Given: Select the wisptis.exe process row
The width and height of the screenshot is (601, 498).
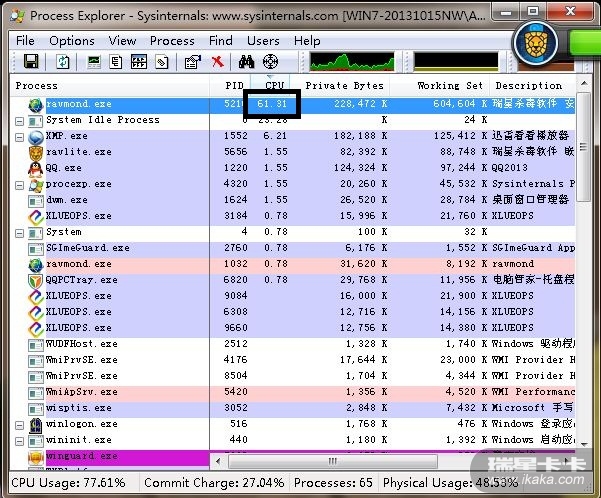Looking at the screenshot, I should tap(292, 408).
